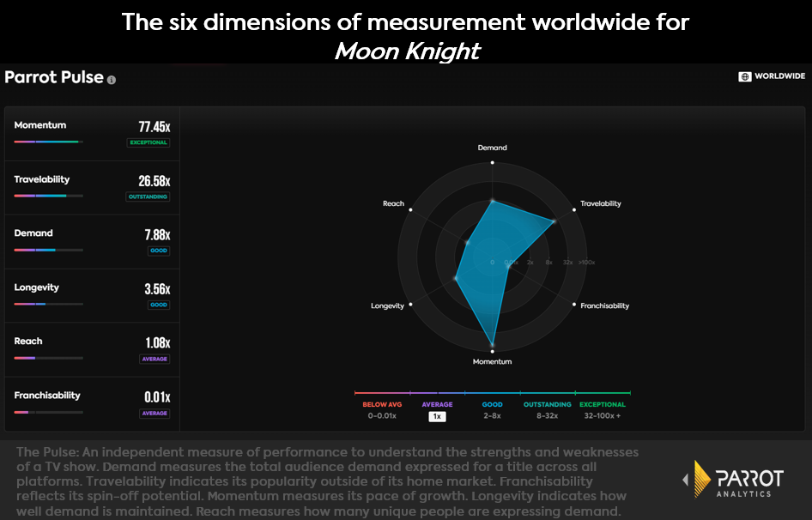812x520 pixels.
Task: Click the 0.01x Franchisability value
Action: [x=157, y=397]
